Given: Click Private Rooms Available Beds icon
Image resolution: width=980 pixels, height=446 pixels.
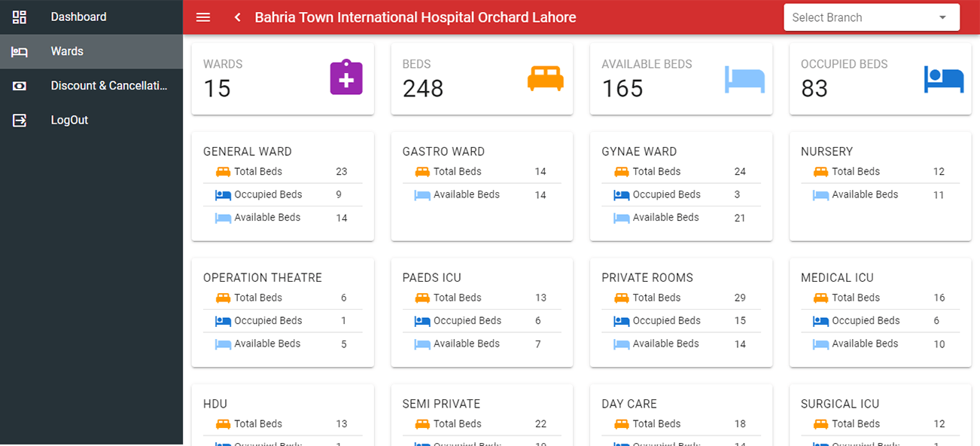Looking at the screenshot, I should tap(621, 344).
